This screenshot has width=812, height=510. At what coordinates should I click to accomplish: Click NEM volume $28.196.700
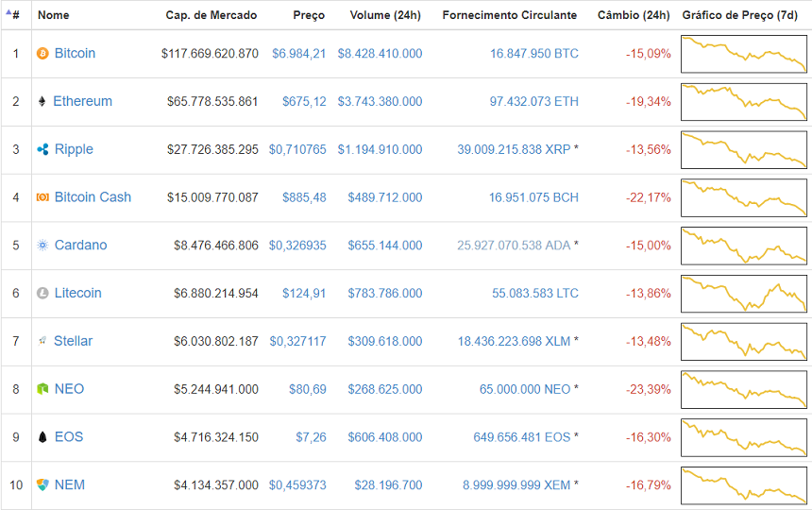388,485
